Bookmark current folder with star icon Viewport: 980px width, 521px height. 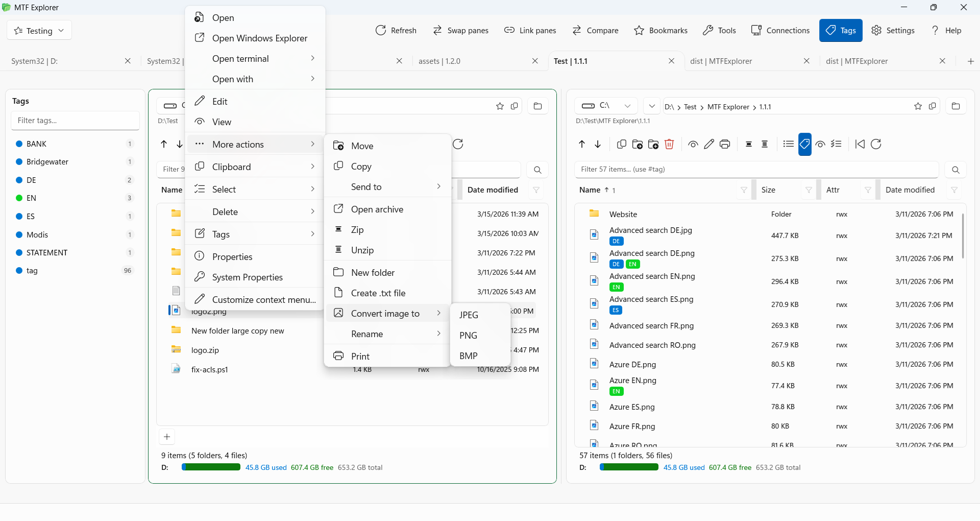coord(918,106)
